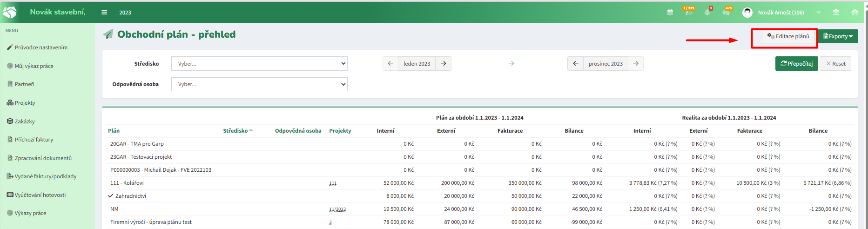Open the double-bell alerts with badge 428
868x229 pixels.
click(x=727, y=11)
